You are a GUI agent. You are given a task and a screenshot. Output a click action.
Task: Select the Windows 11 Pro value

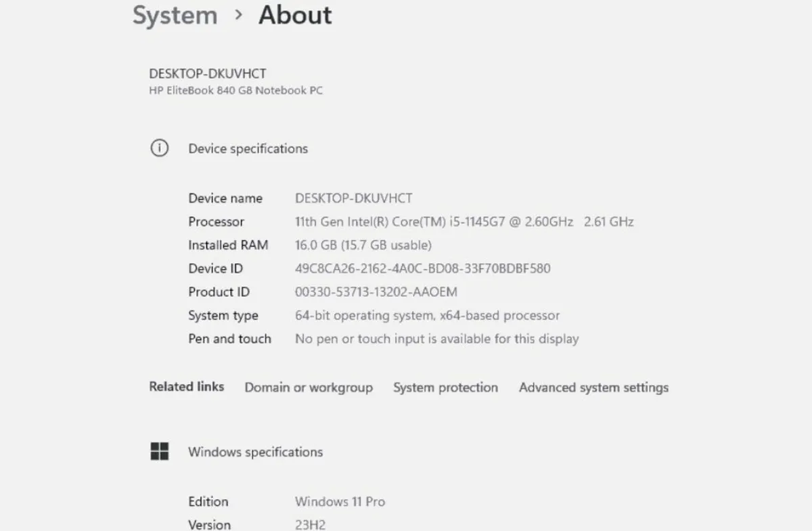[340, 502]
